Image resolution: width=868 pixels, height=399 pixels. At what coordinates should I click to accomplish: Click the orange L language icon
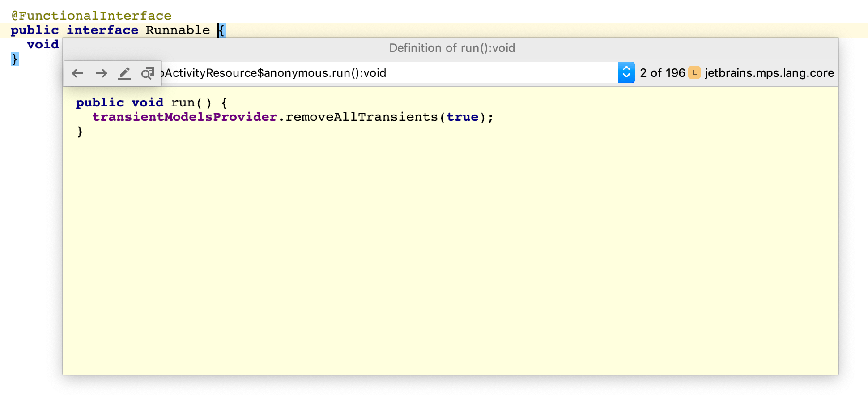[x=694, y=73]
